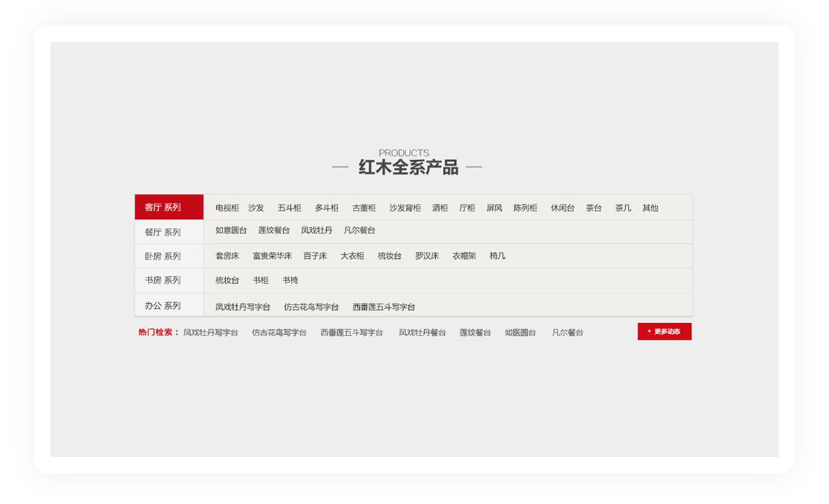Viewport: 829px width, 504px height.
Task: Select the 罗汉床 link
Action: pos(427,255)
